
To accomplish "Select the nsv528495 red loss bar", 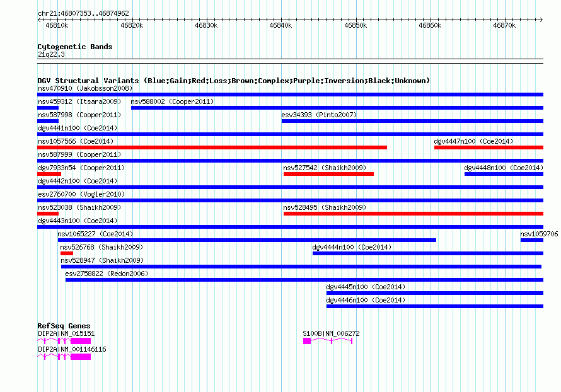I will [x=414, y=214].
